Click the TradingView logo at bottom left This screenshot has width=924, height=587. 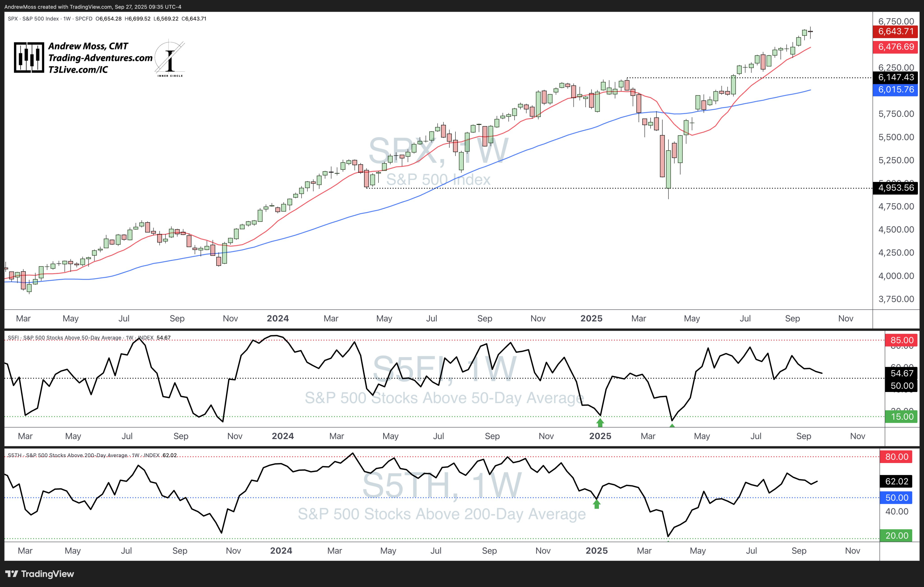click(39, 573)
